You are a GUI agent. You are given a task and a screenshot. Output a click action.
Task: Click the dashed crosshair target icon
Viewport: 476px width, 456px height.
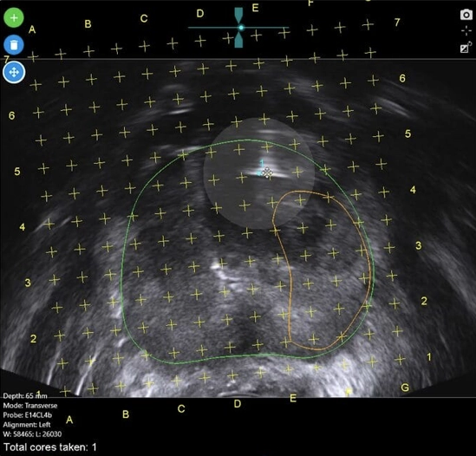[466, 31]
